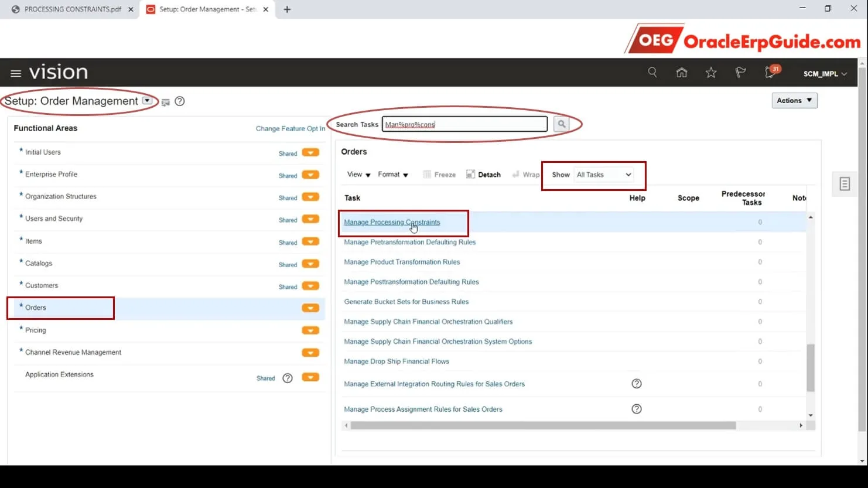This screenshot has height=488, width=868.
Task: Click the search magnifier in the header
Action: pyautogui.click(x=652, y=72)
